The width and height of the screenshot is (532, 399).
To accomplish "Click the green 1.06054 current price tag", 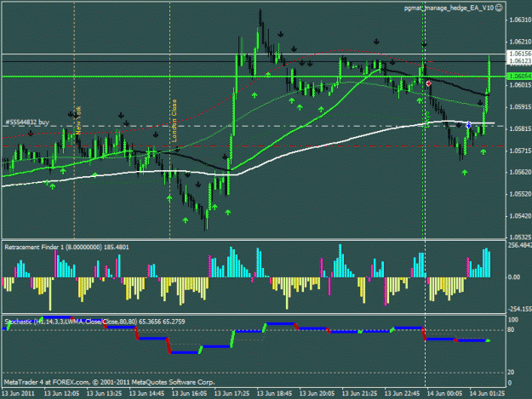I will pos(519,77).
